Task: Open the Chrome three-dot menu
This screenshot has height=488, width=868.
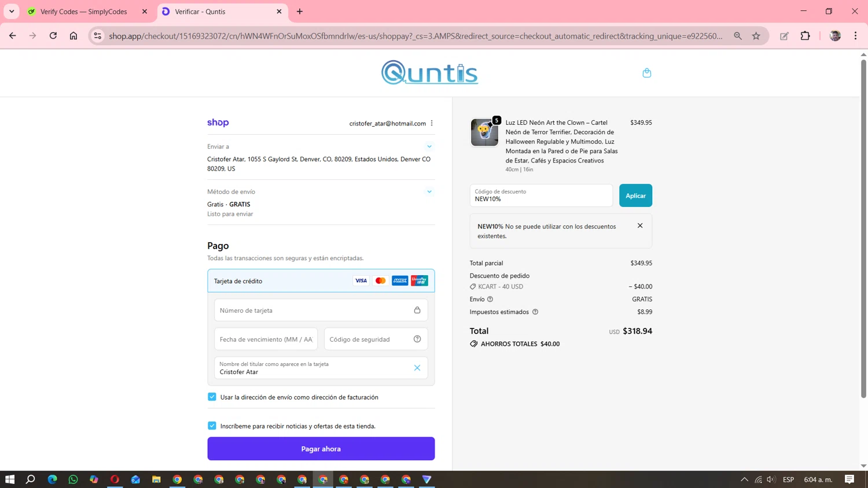Action: [856, 36]
